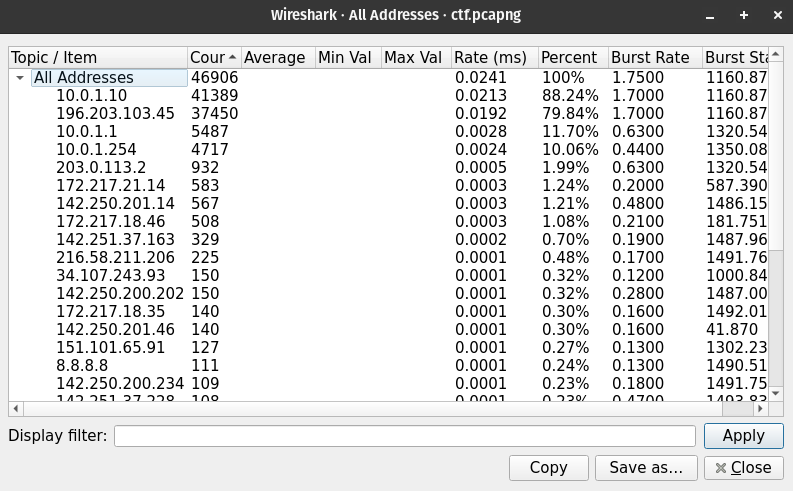Image resolution: width=793 pixels, height=491 pixels.
Task: Type in the Display filter field
Action: coord(404,436)
